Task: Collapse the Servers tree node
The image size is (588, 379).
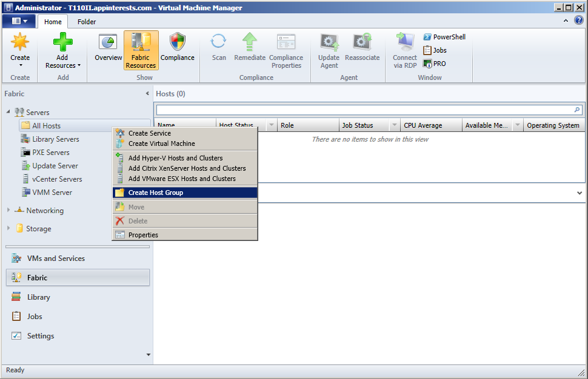Action: [8, 112]
